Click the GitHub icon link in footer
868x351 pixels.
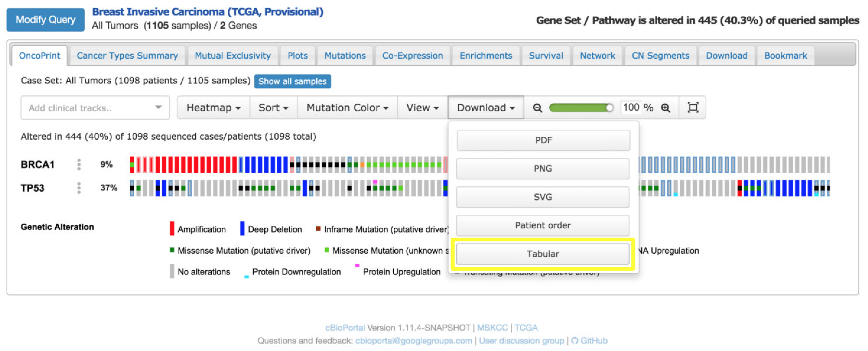574,341
